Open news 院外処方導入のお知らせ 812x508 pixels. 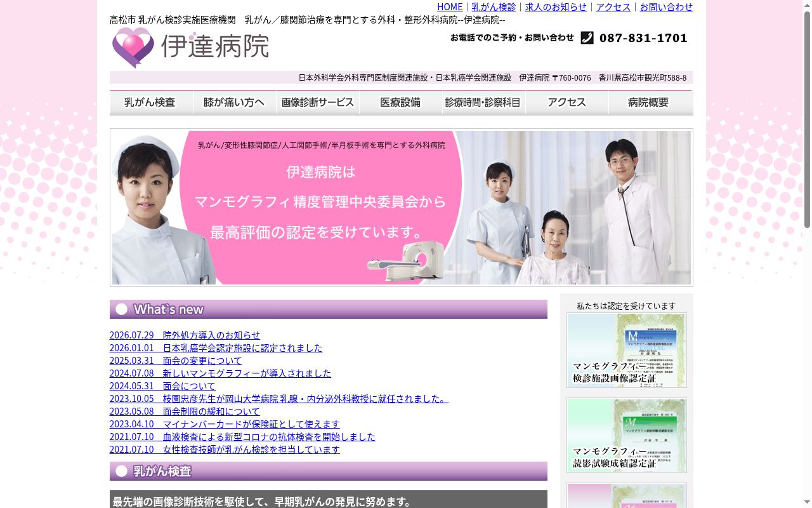click(185, 335)
